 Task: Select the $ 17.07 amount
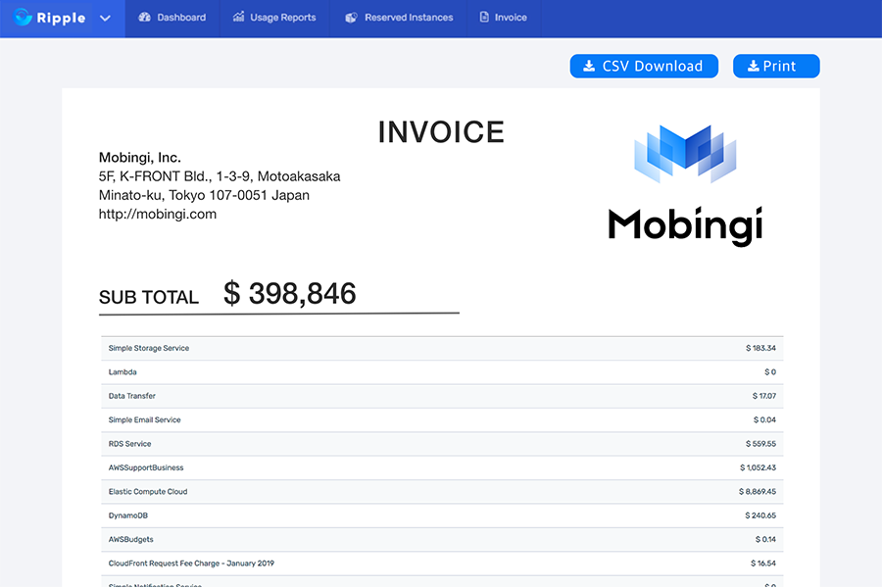763,396
